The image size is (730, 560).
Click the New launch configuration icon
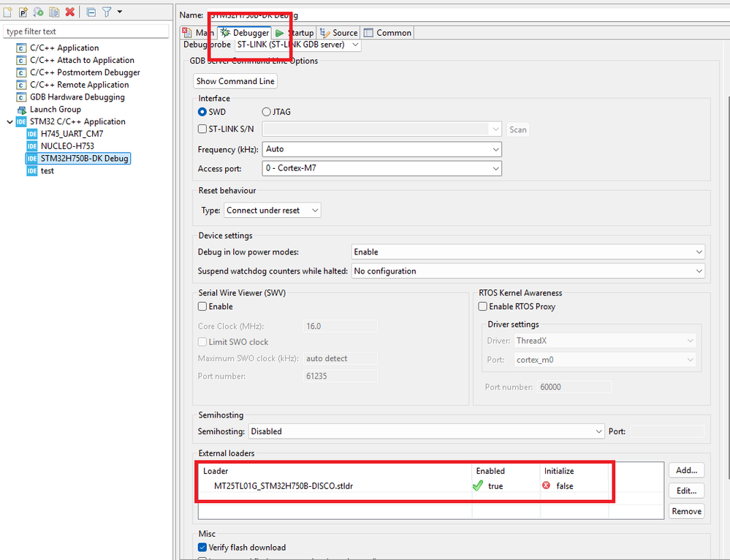click(x=8, y=12)
